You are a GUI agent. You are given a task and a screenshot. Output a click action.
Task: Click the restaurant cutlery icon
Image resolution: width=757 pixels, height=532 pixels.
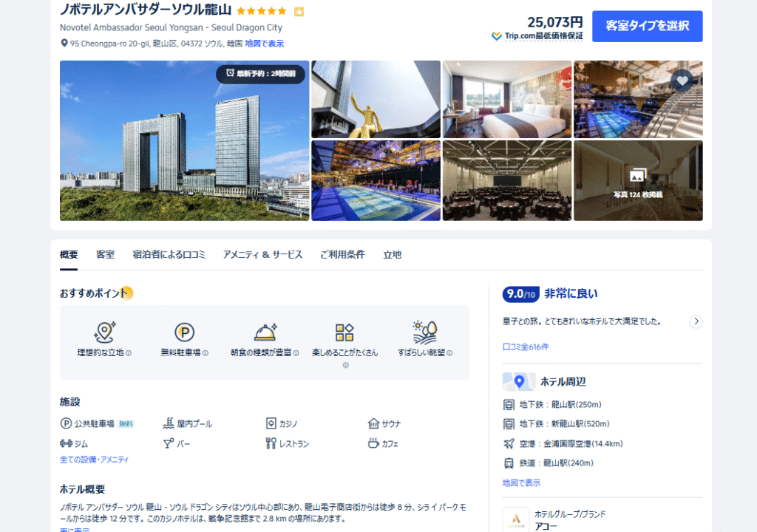(271, 443)
